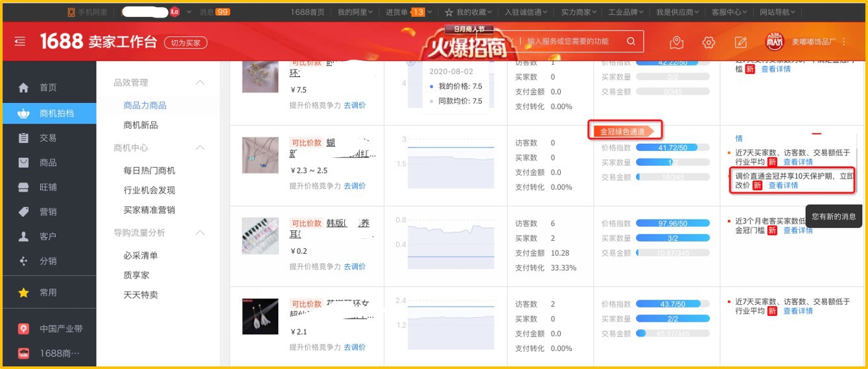Collapse the sidebar with hamburger menu icon

(20, 41)
